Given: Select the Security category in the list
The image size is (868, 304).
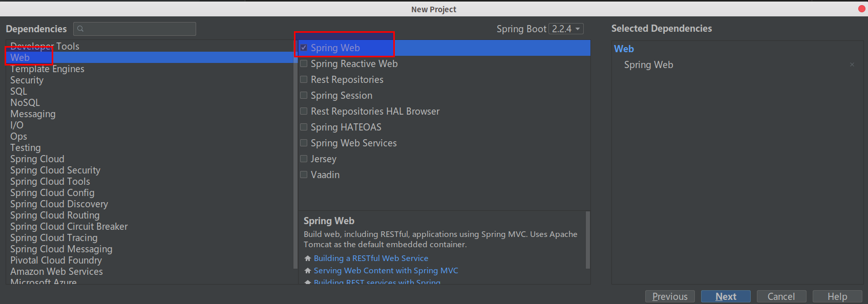Looking at the screenshot, I should 27,80.
